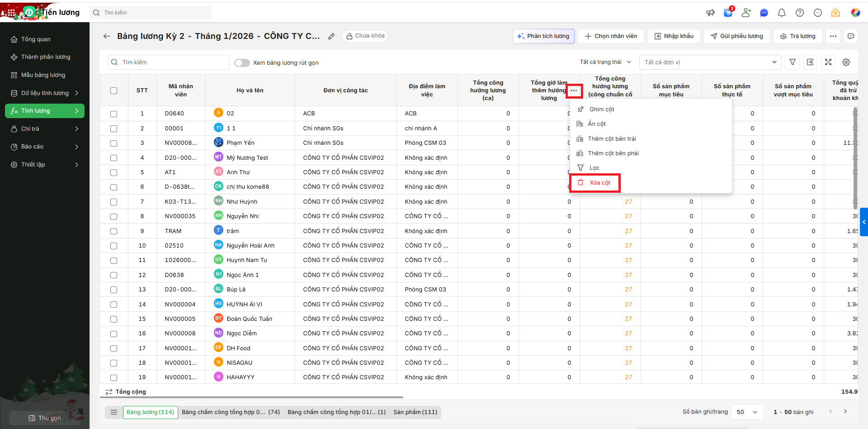This screenshot has height=429, width=868.
Task: Click the fullscreen expand icon
Action: coord(828,62)
